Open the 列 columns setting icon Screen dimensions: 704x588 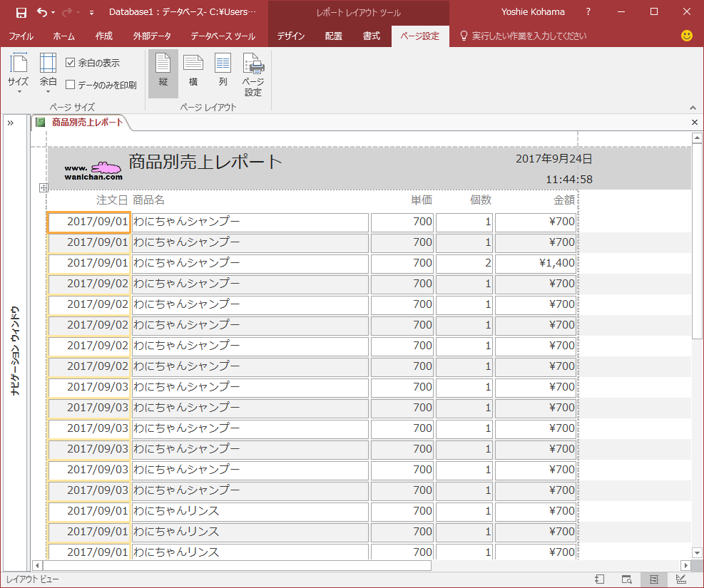point(223,71)
